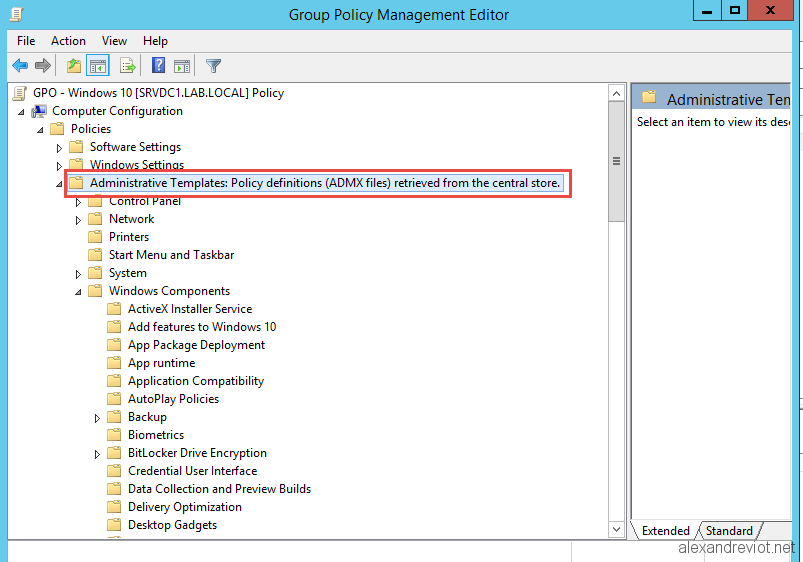Close the Group Policy Management Editor window
The image size is (803, 562).
pos(771,11)
